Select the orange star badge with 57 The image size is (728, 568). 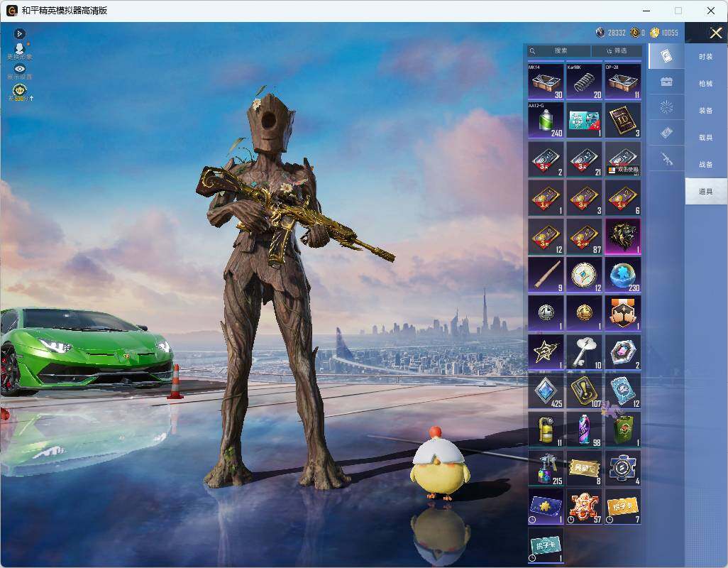click(585, 507)
